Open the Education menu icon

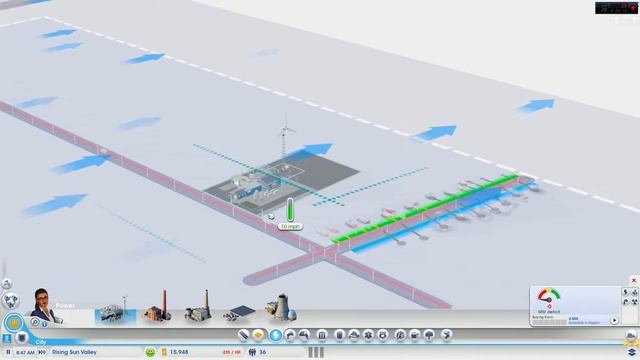coord(400,336)
